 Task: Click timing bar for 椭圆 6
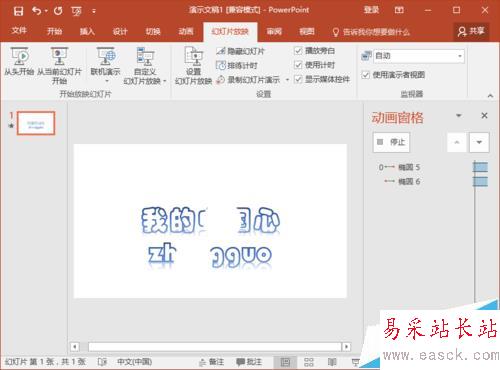tap(481, 181)
